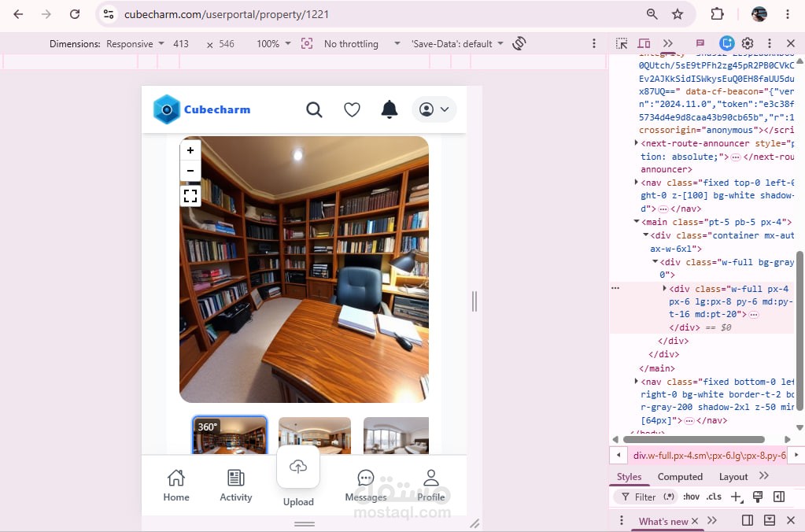Toggle the device toolbar in DevTools
Screen dimensions: 805x532
[x=644, y=43]
